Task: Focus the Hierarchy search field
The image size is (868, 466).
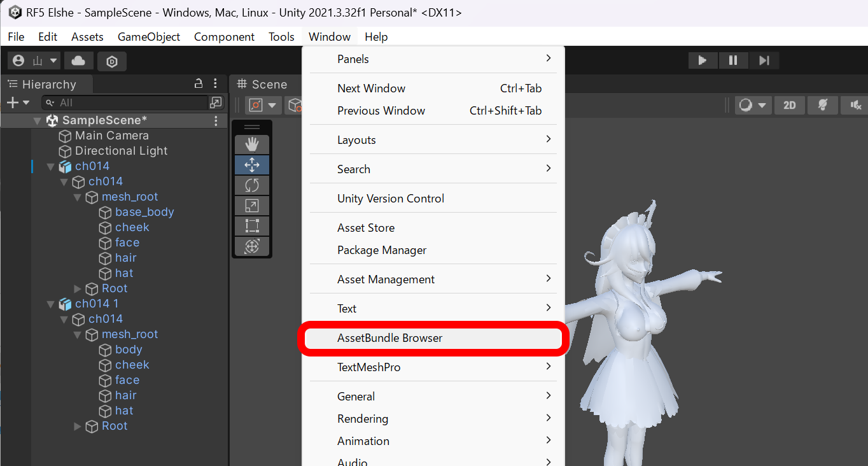Action: [x=126, y=102]
